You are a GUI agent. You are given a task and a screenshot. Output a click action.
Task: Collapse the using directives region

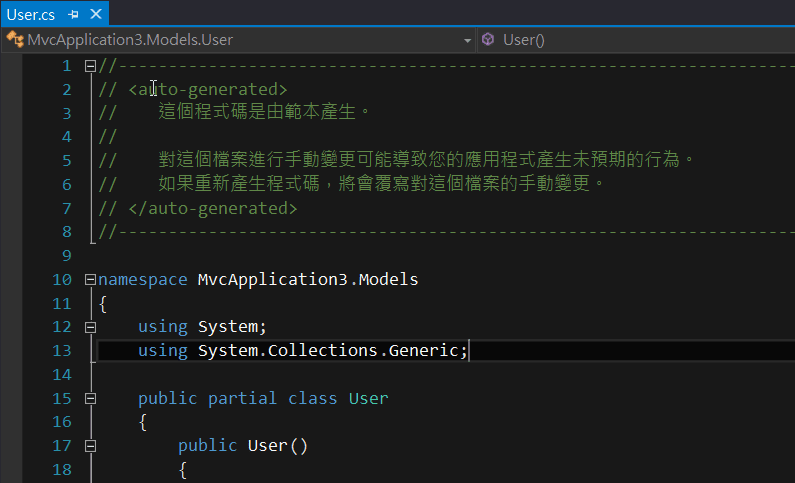click(x=91, y=327)
